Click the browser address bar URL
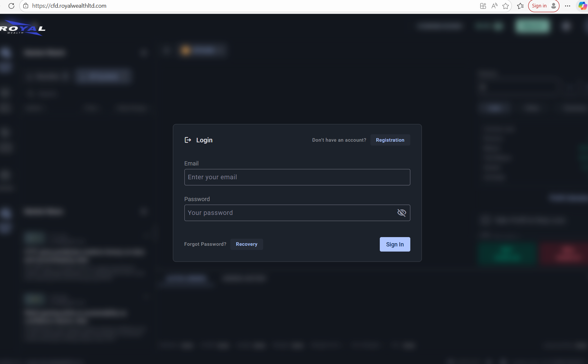The width and height of the screenshot is (588, 364). 69,6
